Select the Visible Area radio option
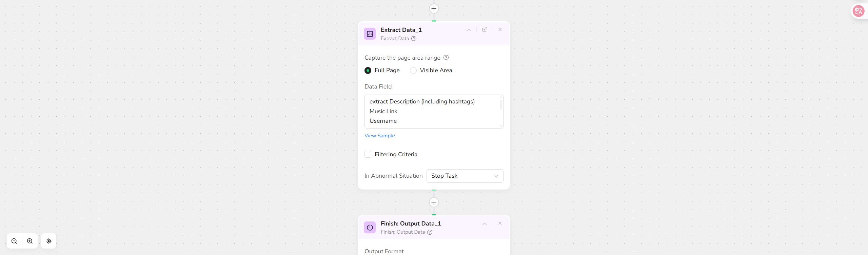The height and width of the screenshot is (255, 868). click(x=413, y=71)
